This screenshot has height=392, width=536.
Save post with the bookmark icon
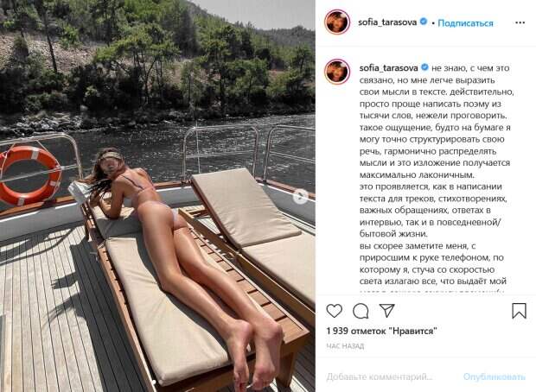pos(519,311)
